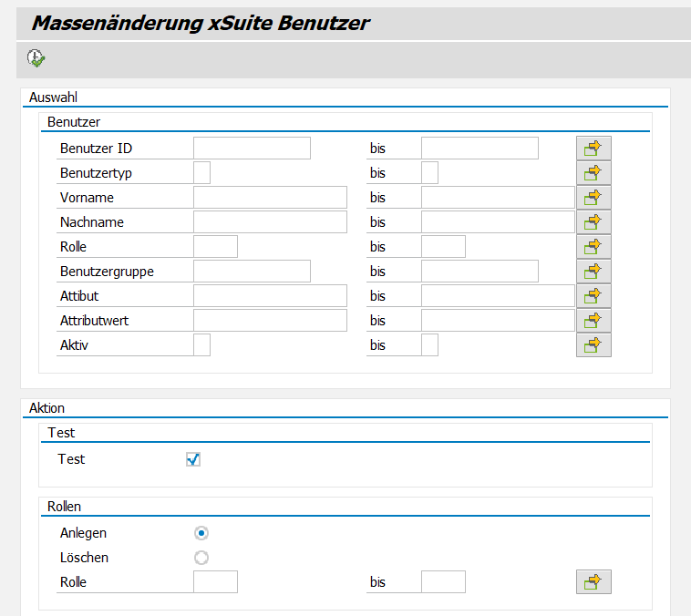Focus the Aktiv from field
Screen dimensions: 691x616
click(201, 345)
